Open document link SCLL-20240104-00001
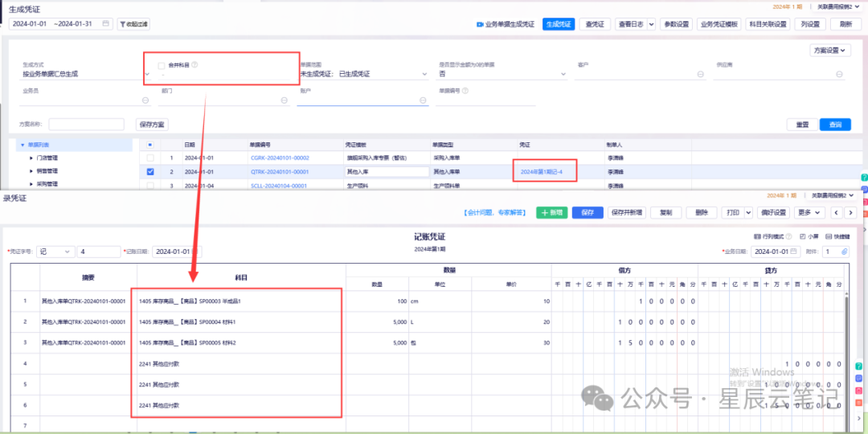 point(278,186)
